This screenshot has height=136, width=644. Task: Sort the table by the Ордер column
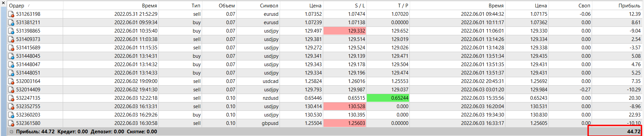click(17, 6)
